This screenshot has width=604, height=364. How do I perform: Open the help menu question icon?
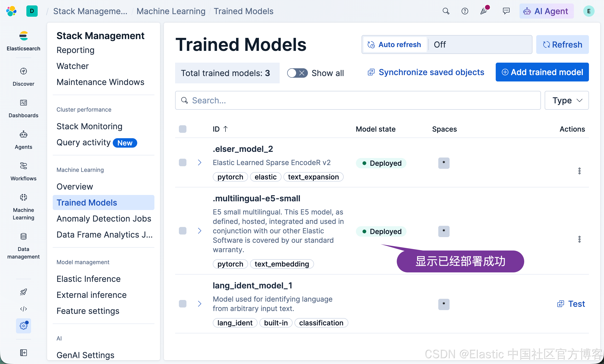465,11
